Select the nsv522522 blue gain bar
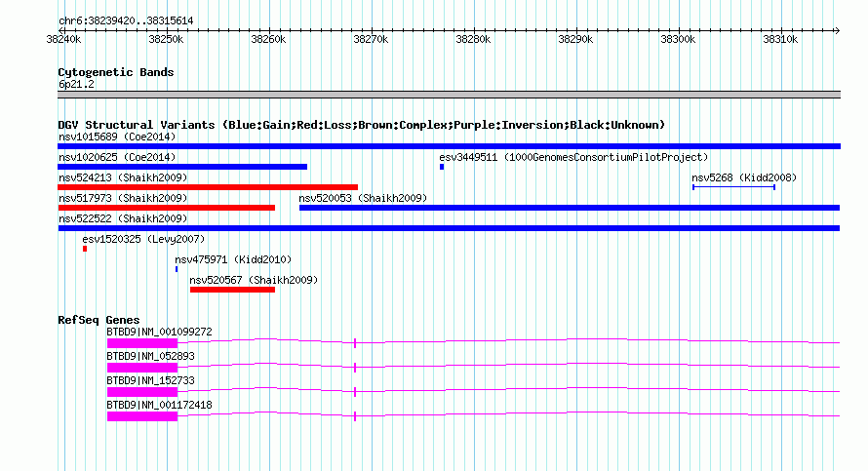Image resolution: width=868 pixels, height=471 pixels. (449, 228)
